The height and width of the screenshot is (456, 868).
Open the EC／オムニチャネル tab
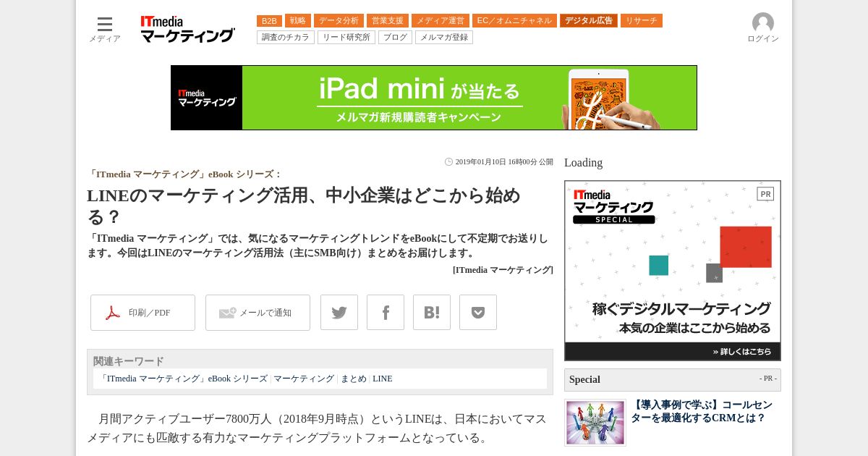click(x=514, y=21)
